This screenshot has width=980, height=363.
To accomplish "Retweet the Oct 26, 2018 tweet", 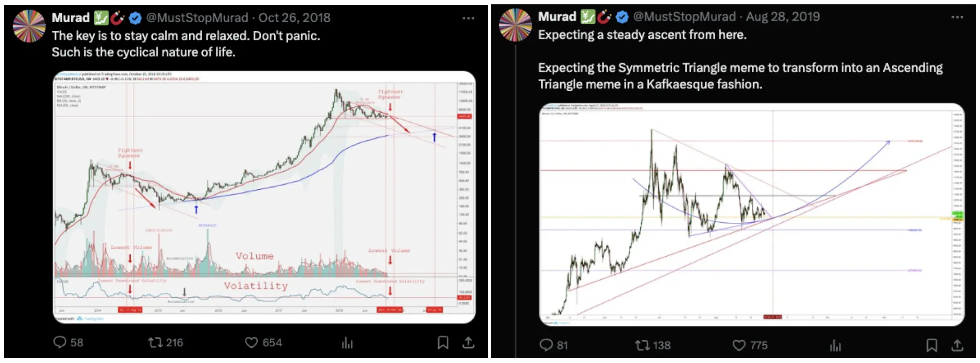I will coord(155,343).
